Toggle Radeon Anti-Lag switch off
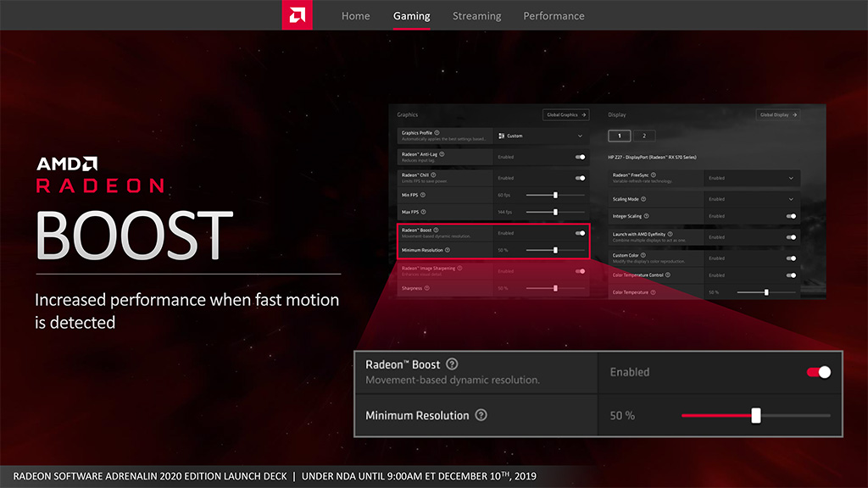Viewport: 868px width, 488px height. [580, 157]
